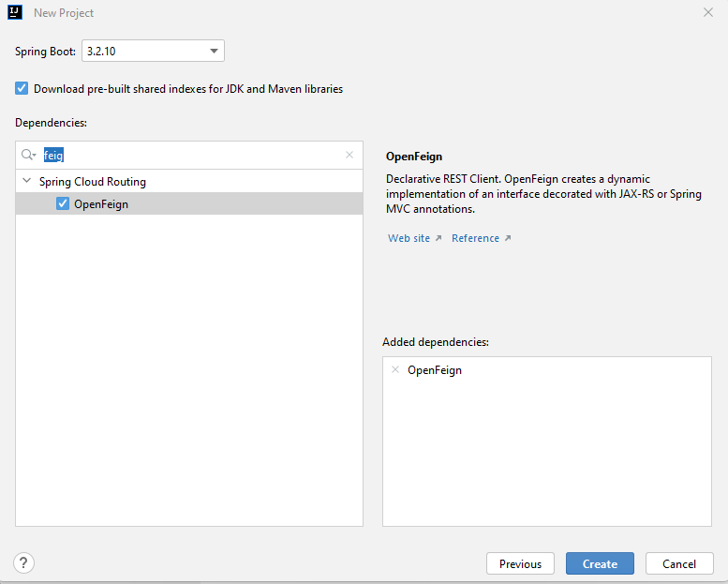Toggle download pre-built shared indexes checkbox
Viewport: 728px width, 584px height.
[22, 88]
